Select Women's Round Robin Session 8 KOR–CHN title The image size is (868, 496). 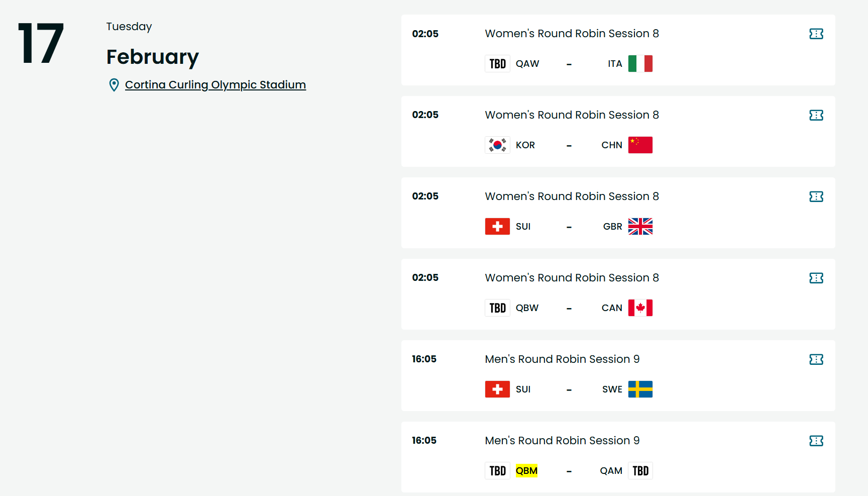coord(572,115)
